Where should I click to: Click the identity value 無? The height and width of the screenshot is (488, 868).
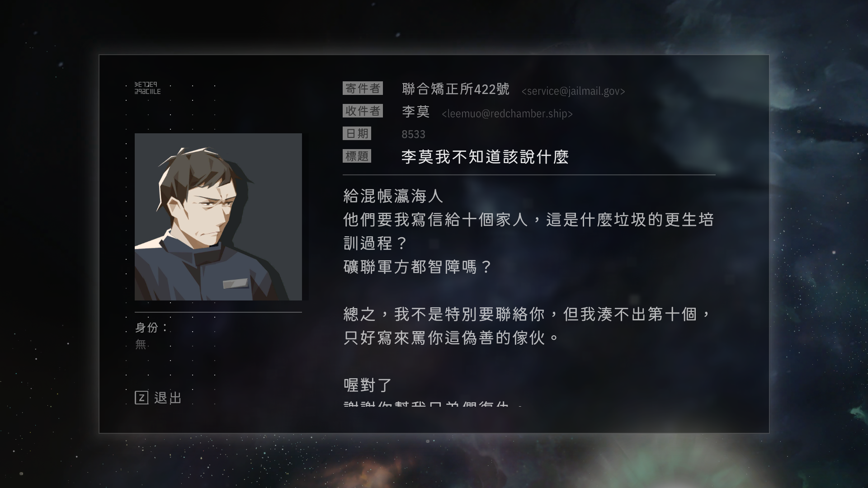click(141, 344)
